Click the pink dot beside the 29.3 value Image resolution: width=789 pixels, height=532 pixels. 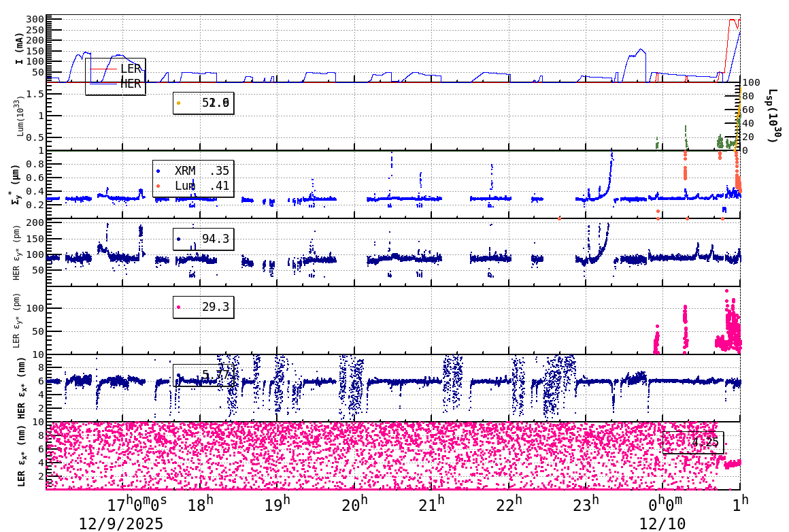tap(179, 307)
